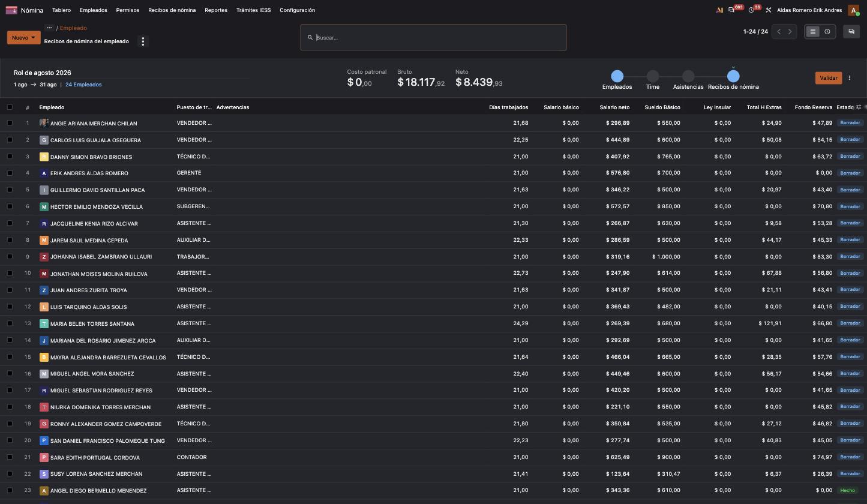The image size is (867, 504).
Task: Open the AI assistant icon
Action: coord(719,10)
